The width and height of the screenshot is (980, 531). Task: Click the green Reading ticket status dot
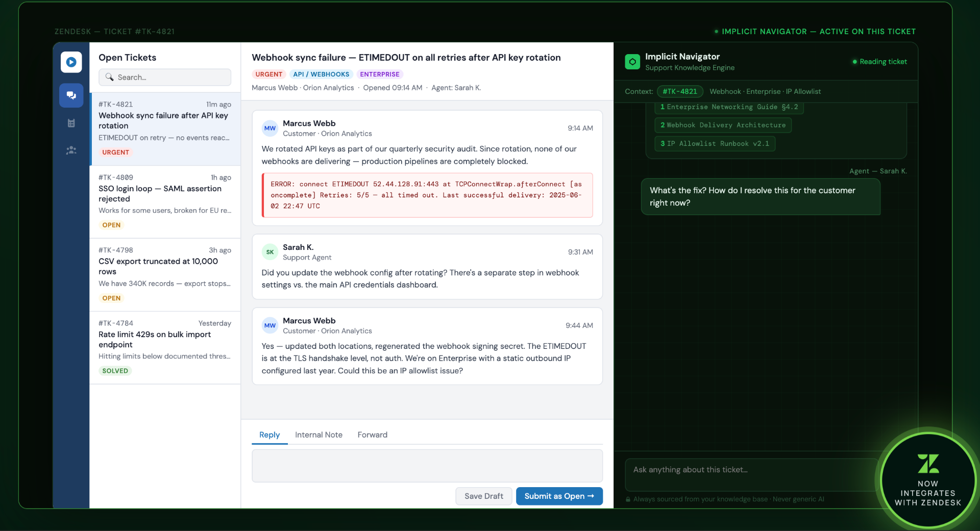(854, 62)
